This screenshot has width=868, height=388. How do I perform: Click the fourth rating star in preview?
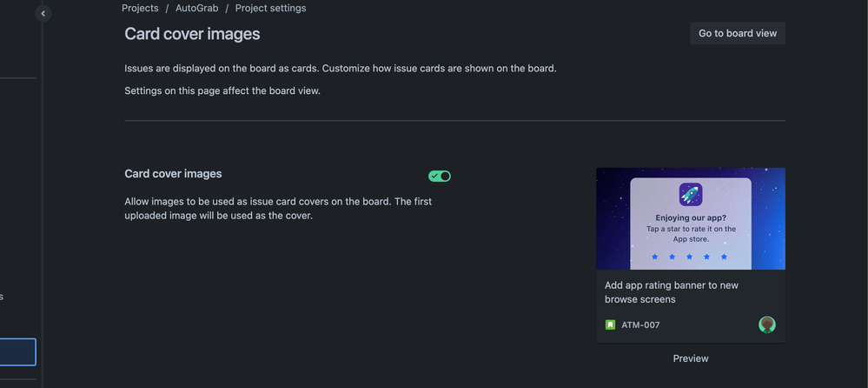707,257
